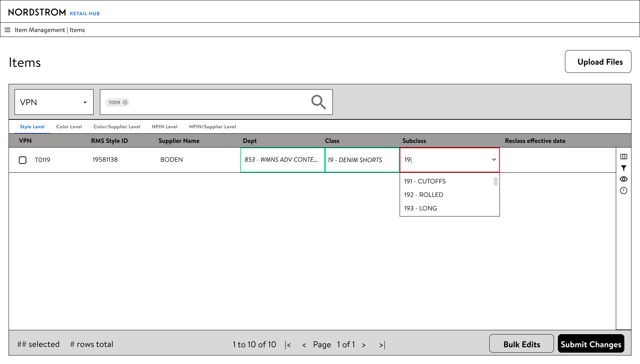Screen dimensions: 640x364
Task: Click the 'Page 1 of 1' indicator
Action: pyautogui.click(x=334, y=344)
